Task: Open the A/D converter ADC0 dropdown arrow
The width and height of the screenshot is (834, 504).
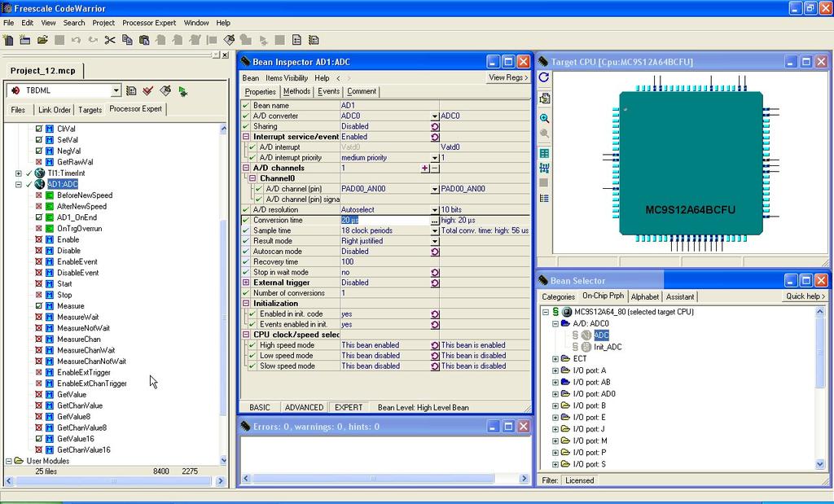Action: click(x=435, y=116)
